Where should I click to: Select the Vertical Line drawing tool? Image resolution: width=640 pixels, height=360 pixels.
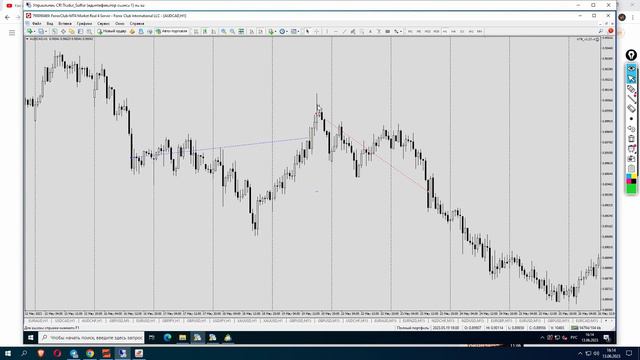[x=327, y=31]
